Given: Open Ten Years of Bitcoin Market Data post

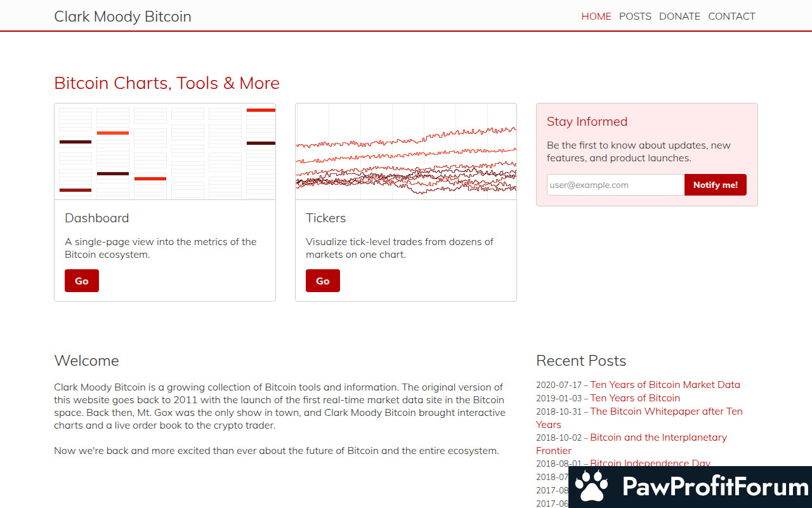Looking at the screenshot, I should point(665,385).
